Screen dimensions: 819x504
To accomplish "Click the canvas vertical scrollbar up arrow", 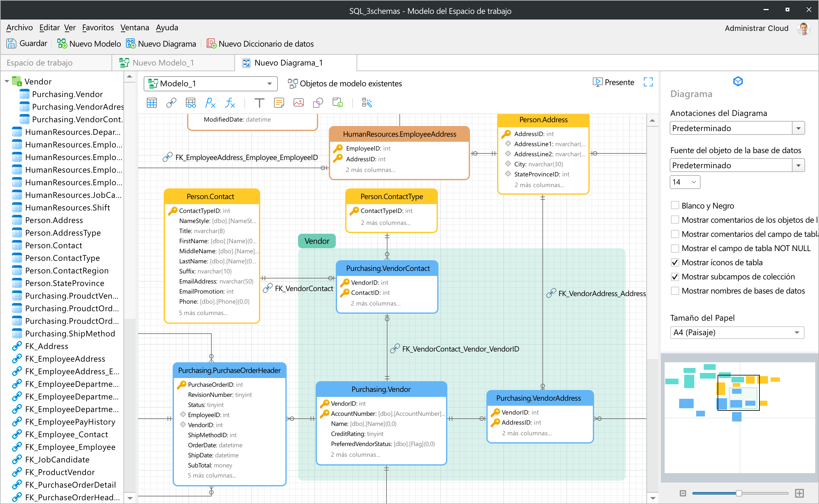I will pos(652,120).
